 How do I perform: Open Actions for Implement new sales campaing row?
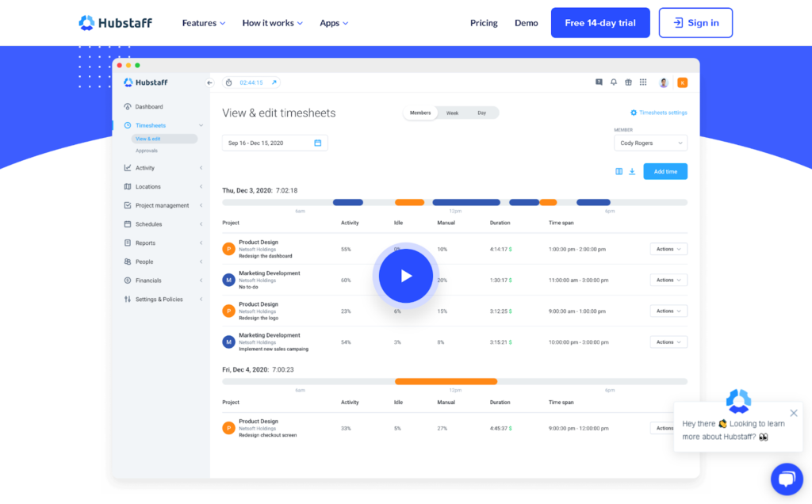point(668,342)
